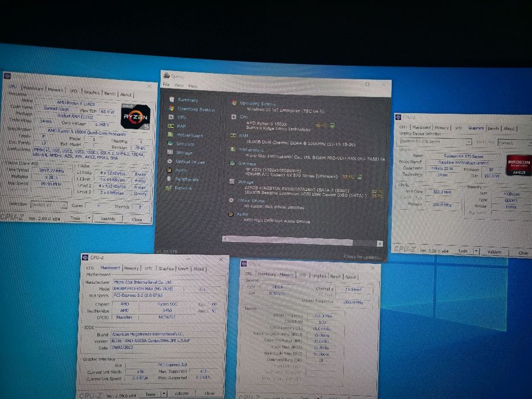532x399 pixels.
Task: Open the Tools dropdown arrow in the Radeon CPU-Z window
Action: click(x=476, y=251)
